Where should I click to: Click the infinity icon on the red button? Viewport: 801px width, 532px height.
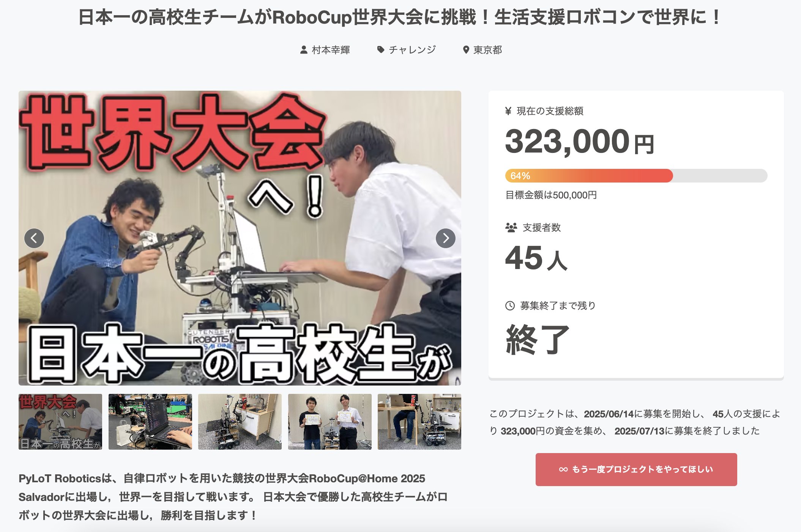click(x=563, y=469)
